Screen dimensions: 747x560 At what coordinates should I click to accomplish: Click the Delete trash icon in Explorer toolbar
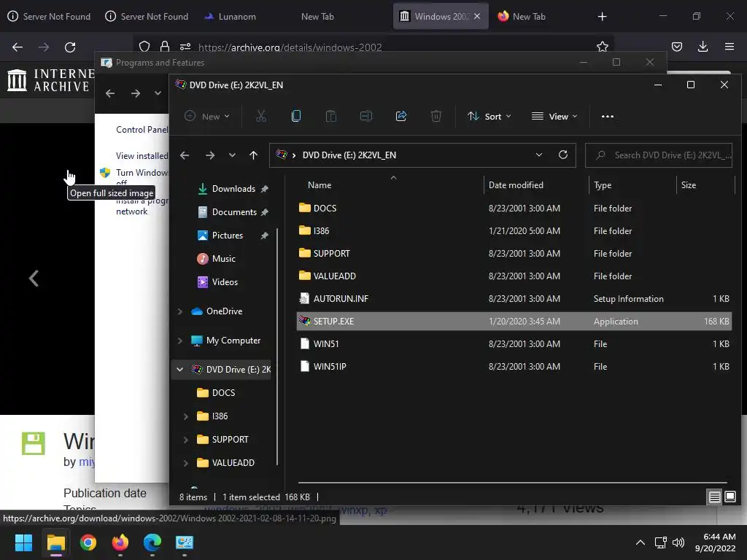coord(436,116)
